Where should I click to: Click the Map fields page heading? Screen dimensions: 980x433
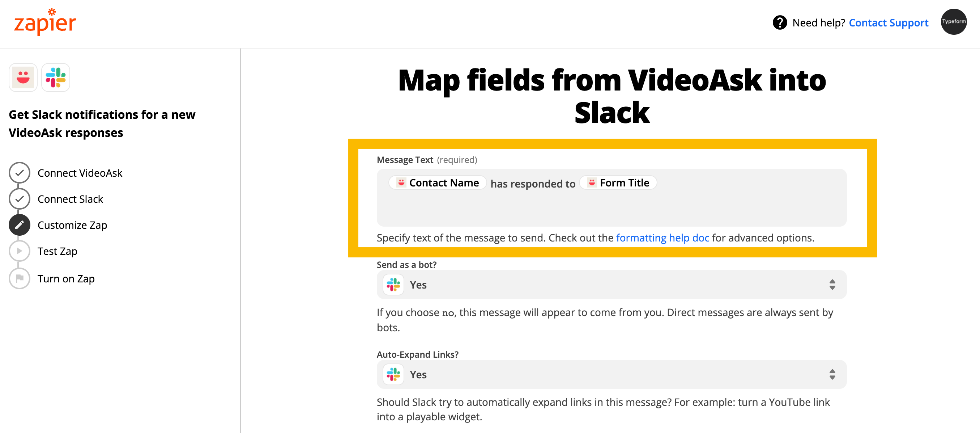click(612, 96)
